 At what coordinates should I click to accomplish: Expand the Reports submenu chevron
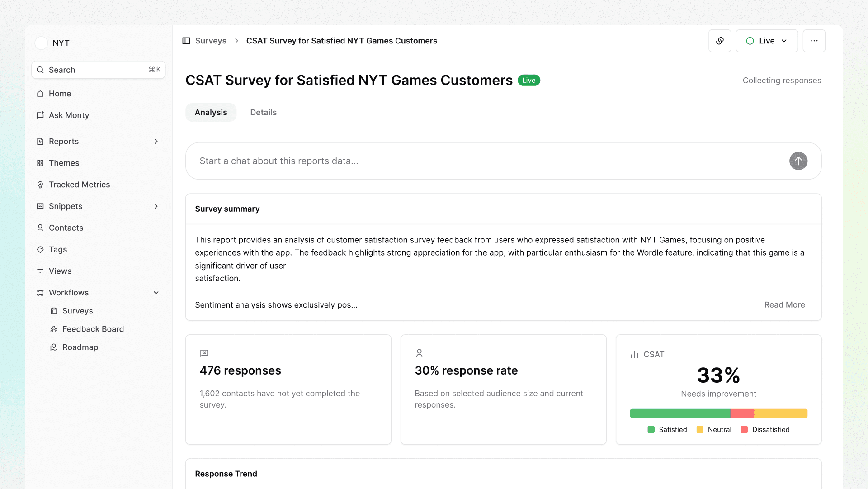pos(156,142)
